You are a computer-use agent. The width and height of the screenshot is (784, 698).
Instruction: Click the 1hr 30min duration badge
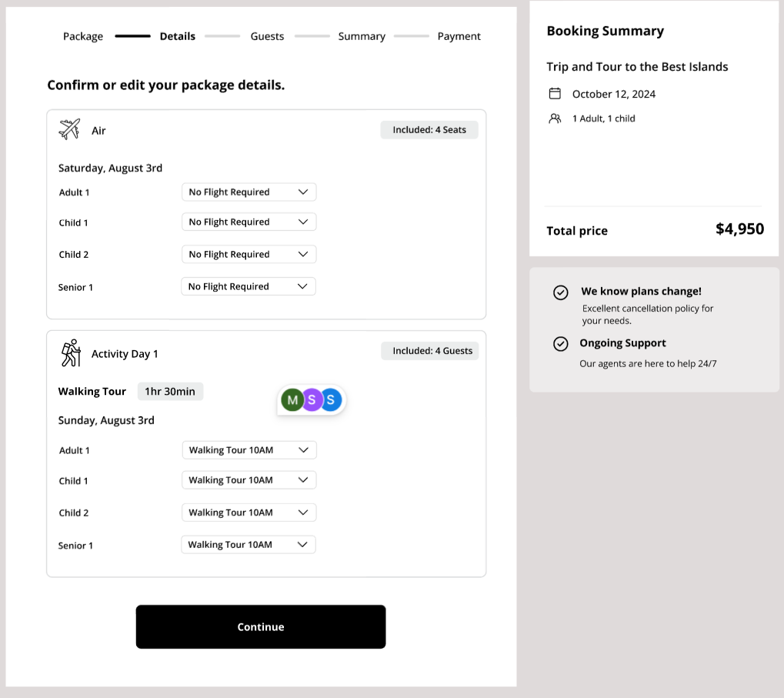170,391
